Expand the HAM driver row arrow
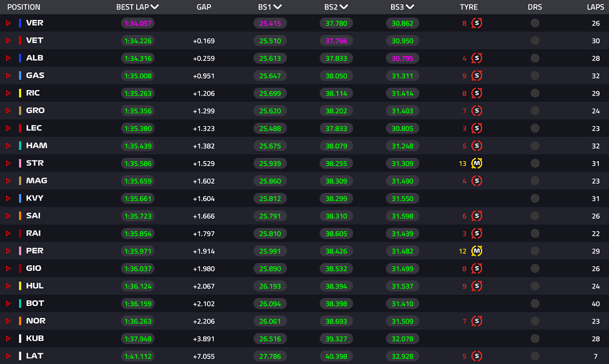Screen dimensions: 609x364 click(8, 146)
